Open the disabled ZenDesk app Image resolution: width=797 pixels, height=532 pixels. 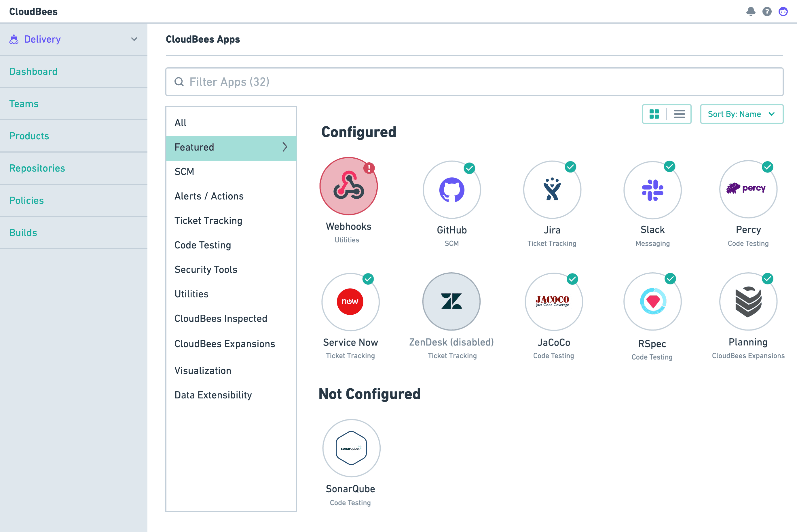(451, 302)
